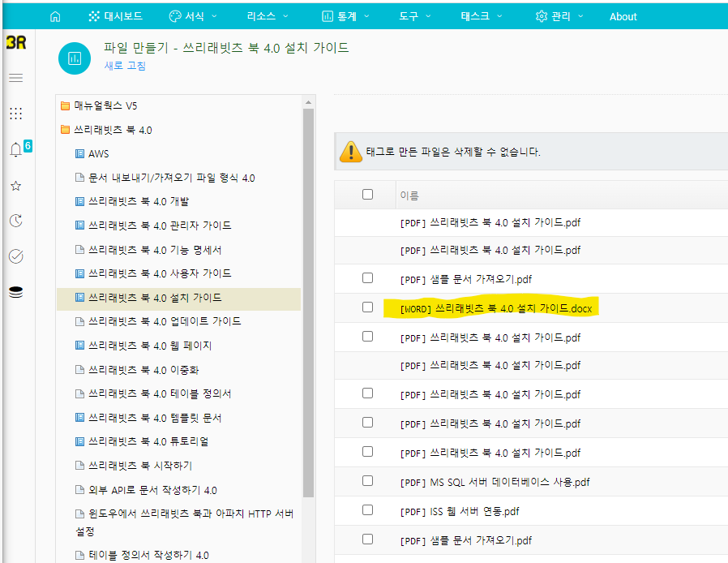
Task: Open the 매뉴얼웍스 V5 folder
Action: [105, 106]
